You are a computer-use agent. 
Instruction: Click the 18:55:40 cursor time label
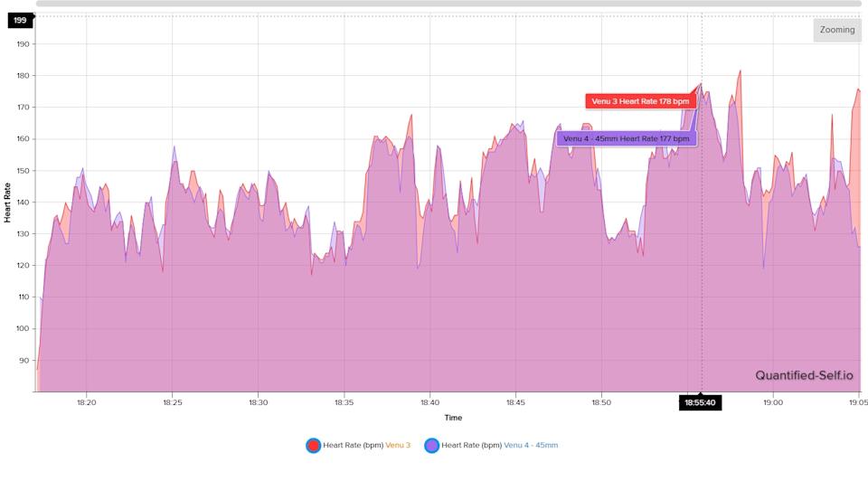tap(700, 403)
